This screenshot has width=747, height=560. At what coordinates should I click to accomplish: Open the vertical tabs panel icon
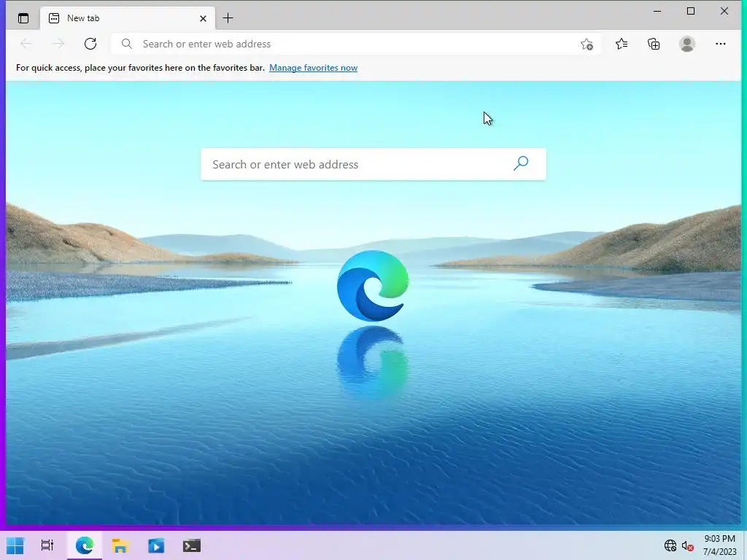click(x=23, y=18)
